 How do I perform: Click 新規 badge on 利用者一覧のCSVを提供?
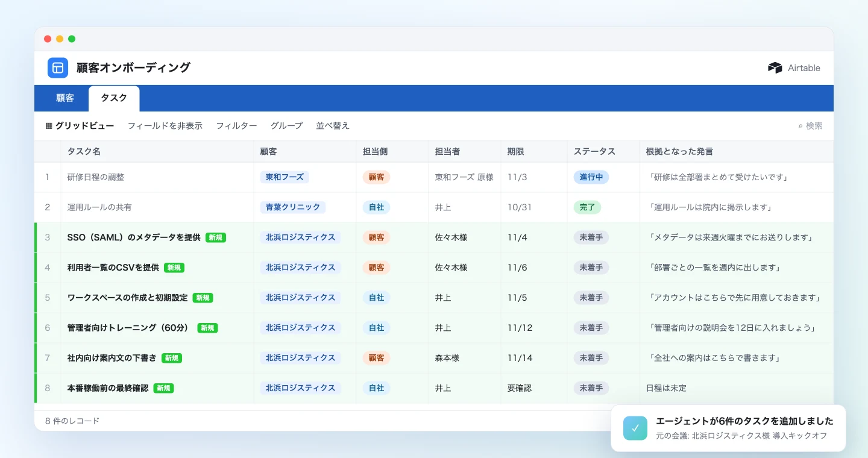click(x=174, y=268)
